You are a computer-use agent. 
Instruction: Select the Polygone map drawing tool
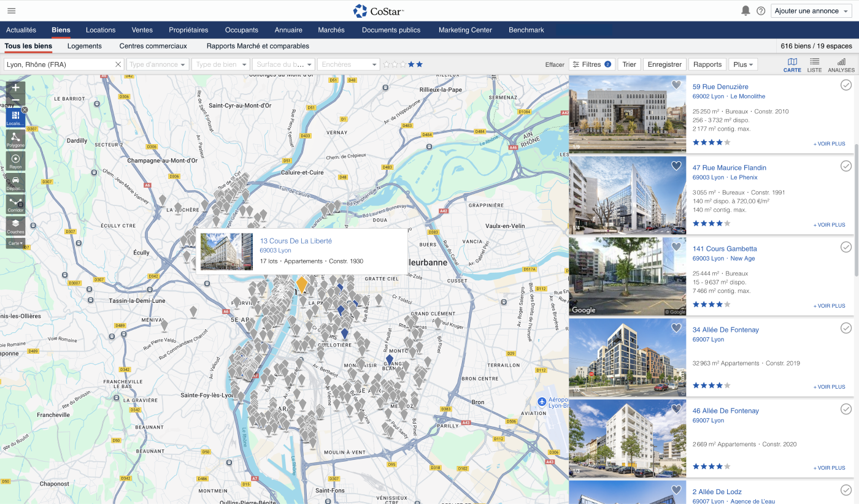(15, 139)
